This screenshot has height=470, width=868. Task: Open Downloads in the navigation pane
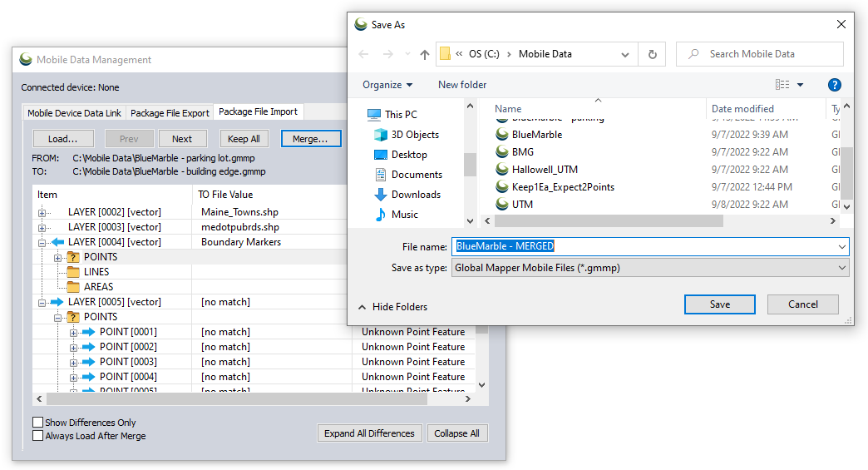[416, 195]
